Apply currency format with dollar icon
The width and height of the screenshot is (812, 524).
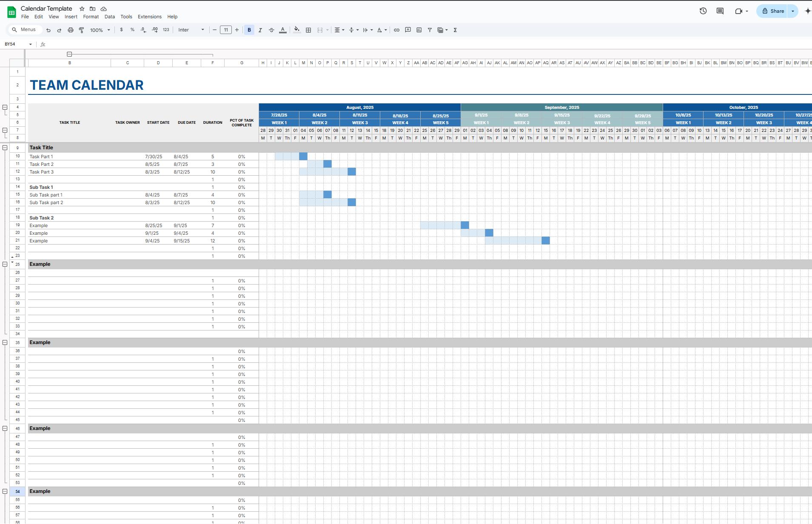pyautogui.click(x=122, y=30)
